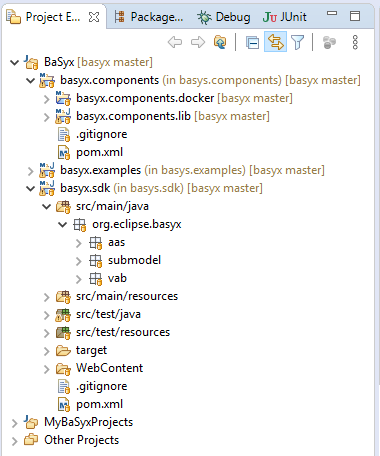
Task: Expand the target folder
Action: 46,351
